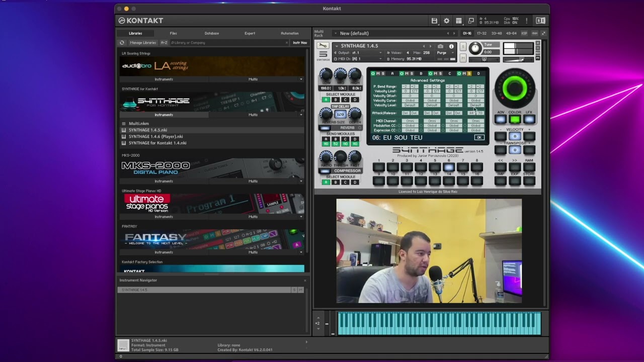Close the Instrument Navigator panel
This screenshot has height=362, width=644.
pyautogui.click(x=304, y=280)
